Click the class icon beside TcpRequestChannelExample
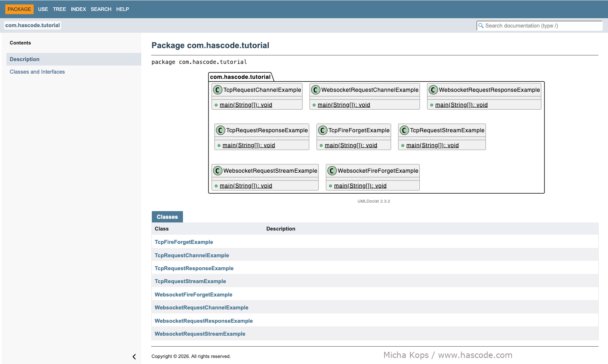The height and width of the screenshot is (364, 608). [218, 90]
